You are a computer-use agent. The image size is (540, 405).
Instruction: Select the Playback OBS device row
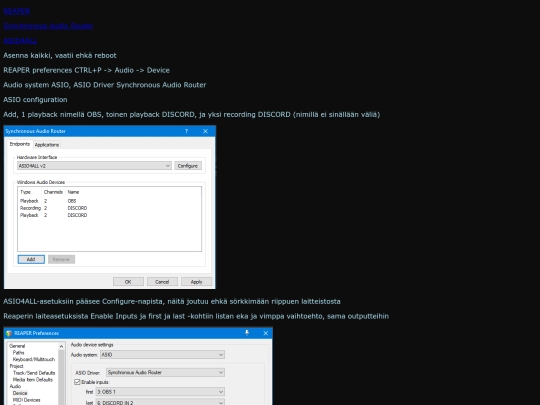109,201
